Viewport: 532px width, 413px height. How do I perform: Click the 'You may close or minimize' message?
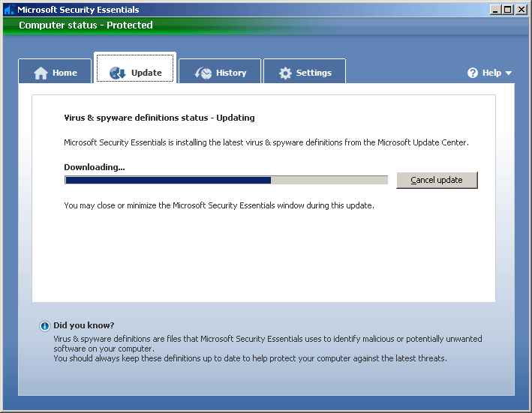tap(219, 205)
